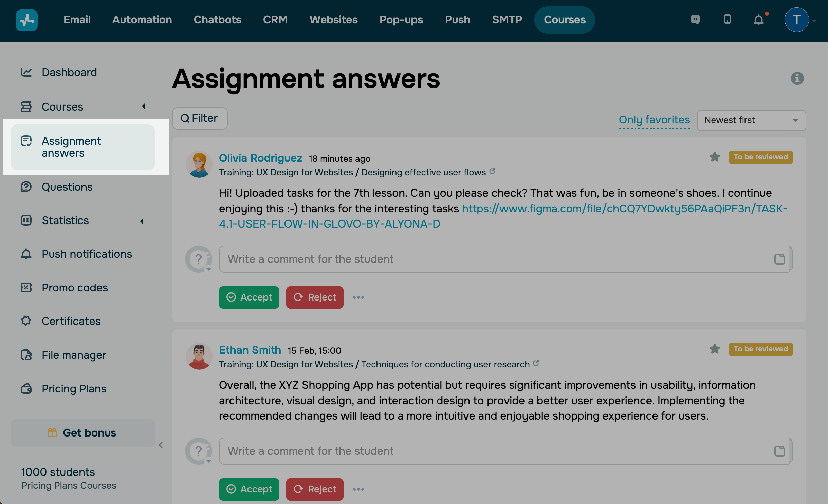828x504 pixels.
Task: Collapse the sidebar with the chevron
Action: point(161,445)
